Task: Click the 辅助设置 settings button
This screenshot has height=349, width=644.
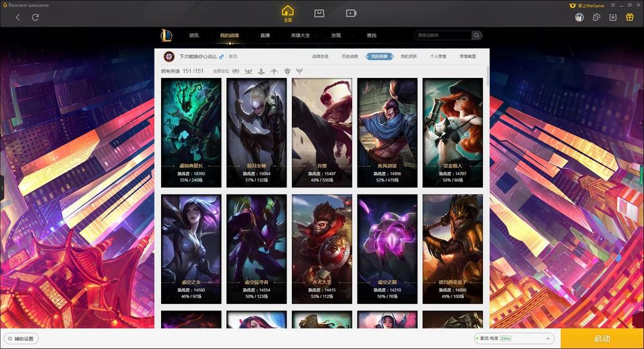Action: click(21, 339)
